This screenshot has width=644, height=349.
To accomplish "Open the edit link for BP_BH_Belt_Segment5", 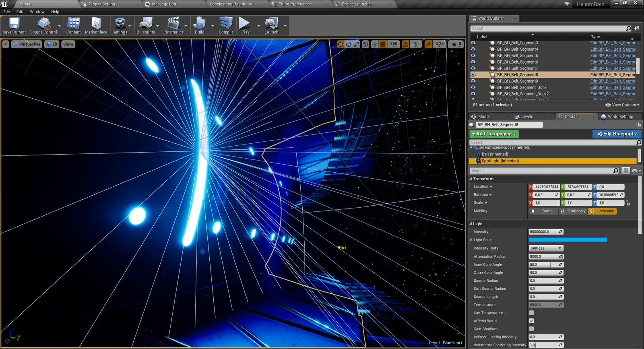I will (x=613, y=56).
